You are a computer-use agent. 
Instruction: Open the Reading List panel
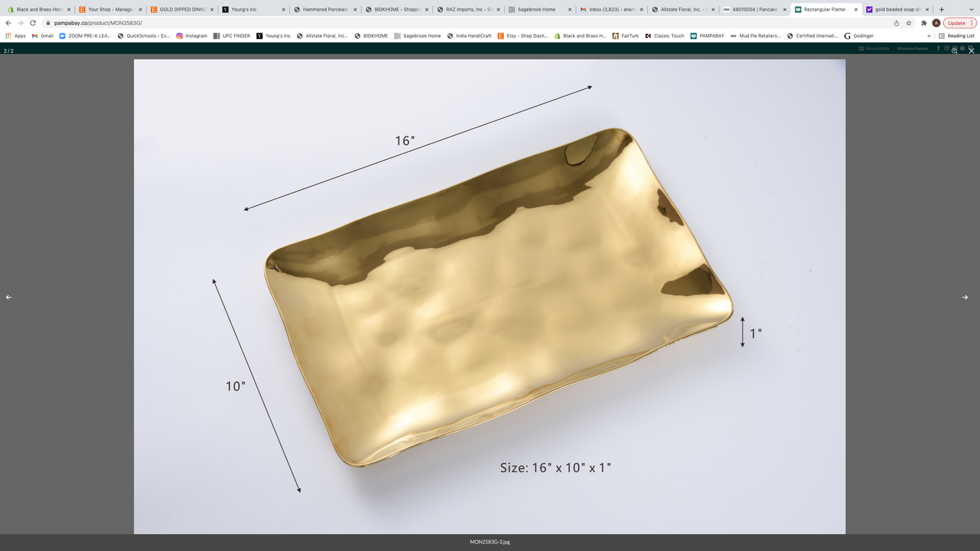click(x=956, y=36)
